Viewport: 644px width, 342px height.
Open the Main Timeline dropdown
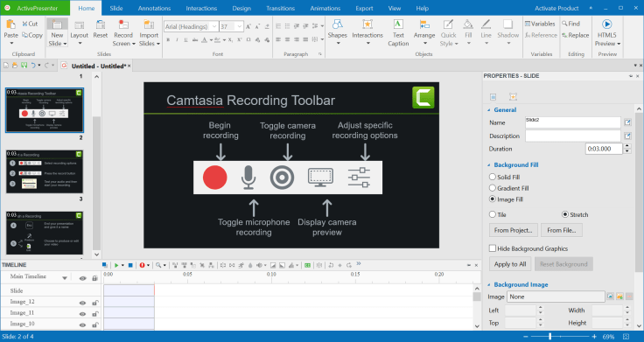pos(65,278)
